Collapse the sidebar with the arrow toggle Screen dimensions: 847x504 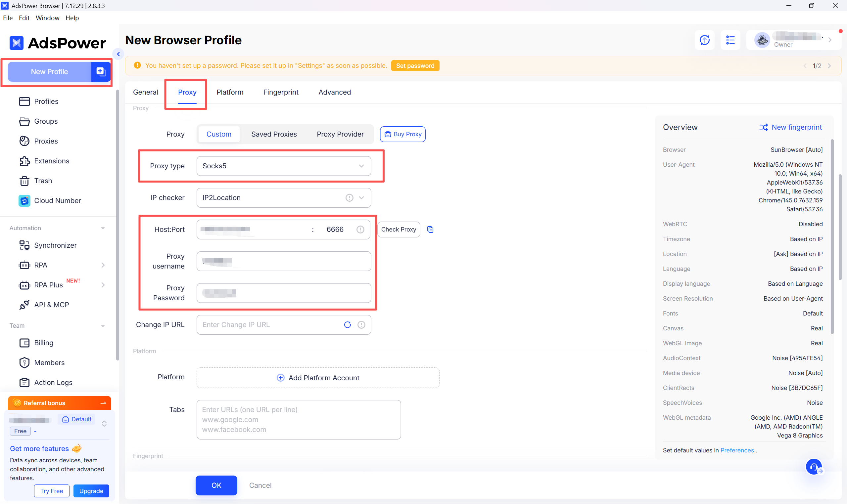[x=118, y=54]
